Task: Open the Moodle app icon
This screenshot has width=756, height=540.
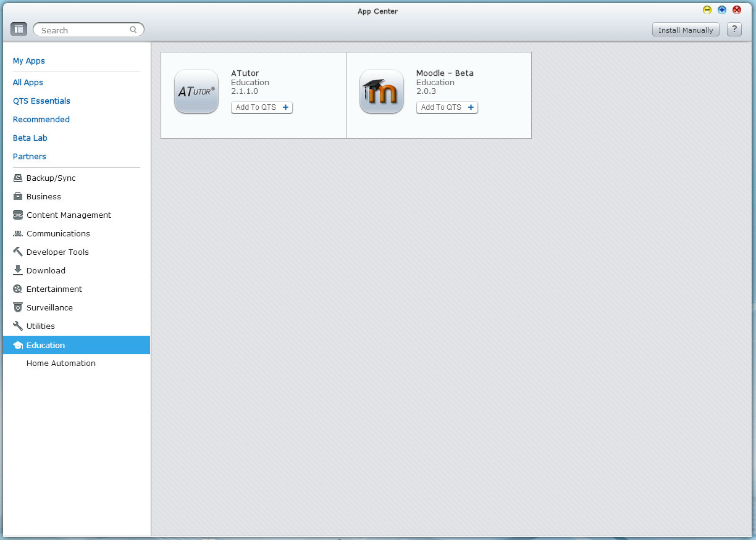Action: (x=382, y=91)
